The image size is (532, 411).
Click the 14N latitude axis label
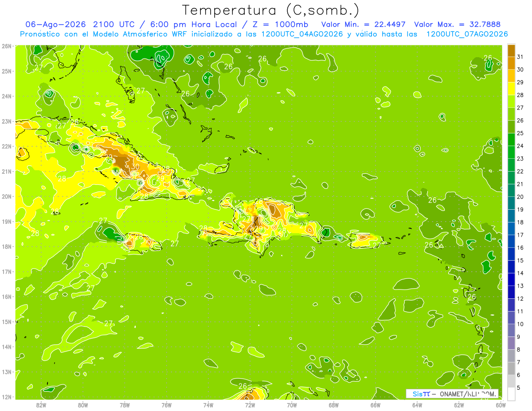[6, 347]
